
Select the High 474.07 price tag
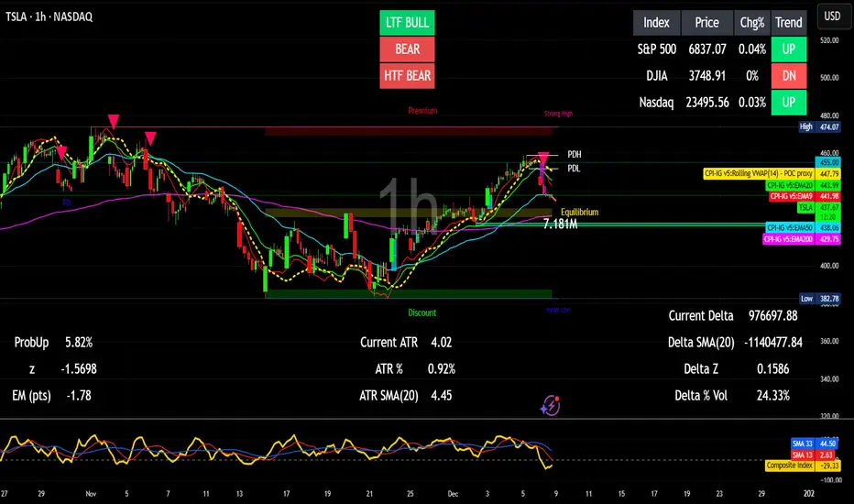coord(820,127)
